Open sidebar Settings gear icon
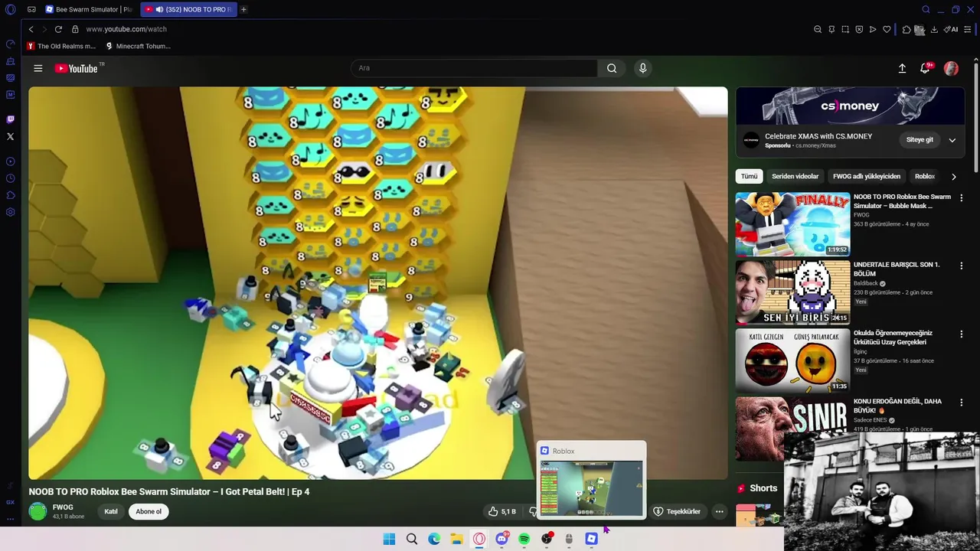 click(x=11, y=212)
